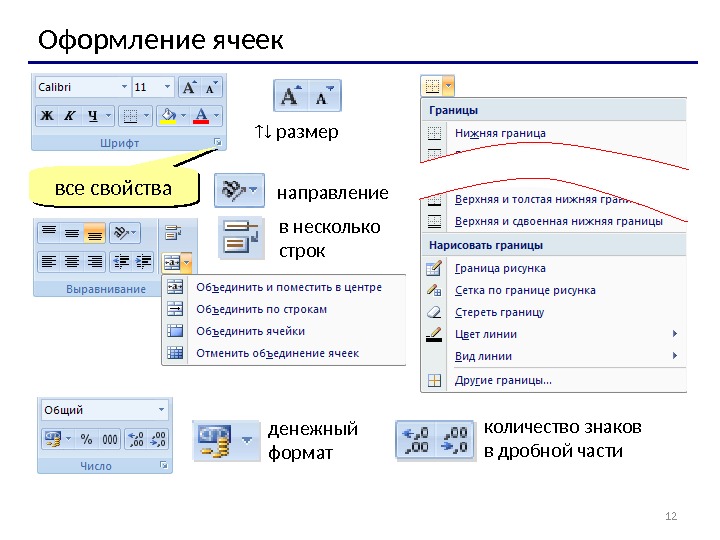This screenshot has height=540, width=720.
Task: Open the Шрифт dialog launcher
Action: 218,143
